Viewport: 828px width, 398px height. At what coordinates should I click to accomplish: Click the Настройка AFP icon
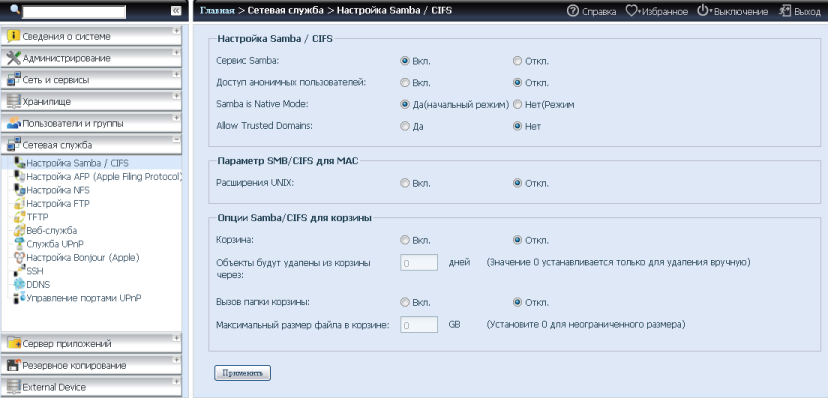pyautogui.click(x=20, y=176)
